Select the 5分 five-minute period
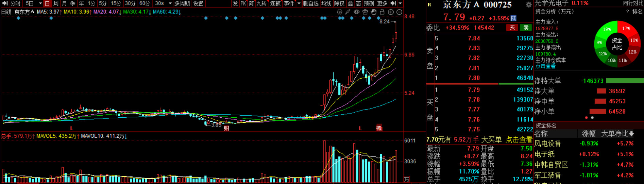The width and height of the screenshot is (644, 184). point(103,3)
